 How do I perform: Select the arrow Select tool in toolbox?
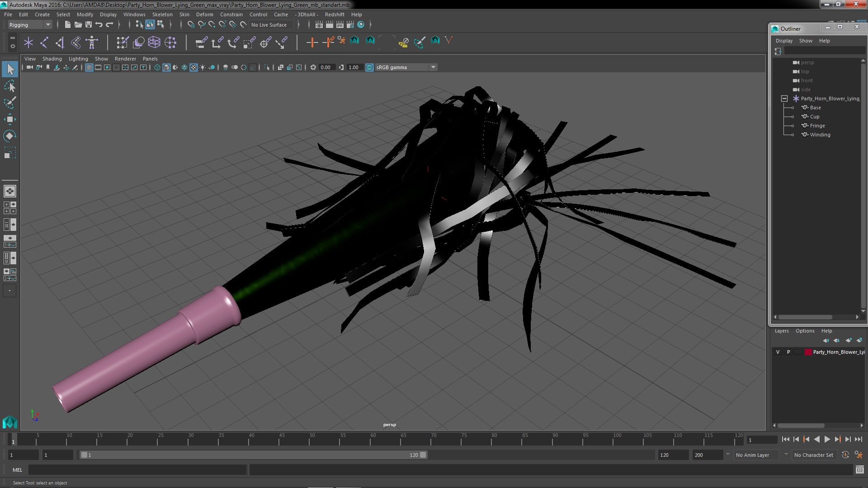(x=10, y=69)
